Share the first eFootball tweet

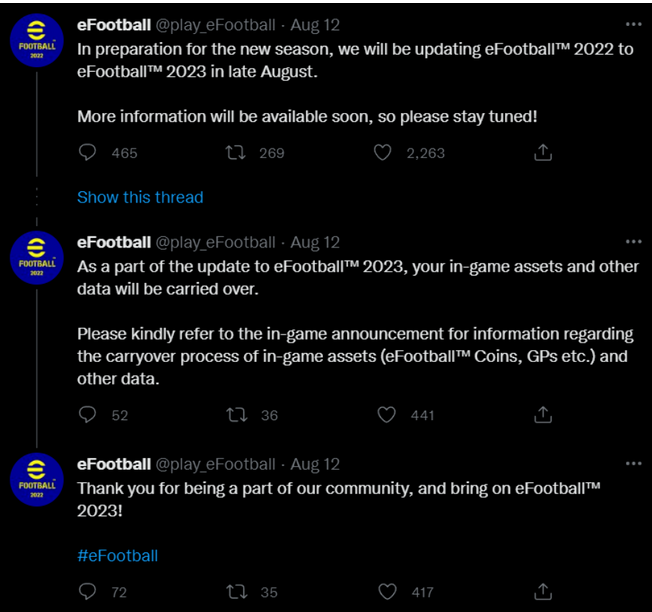click(x=543, y=153)
